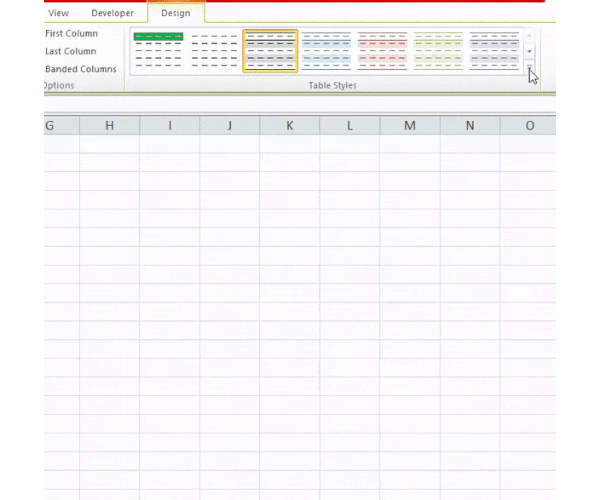Select column M header

410,125
